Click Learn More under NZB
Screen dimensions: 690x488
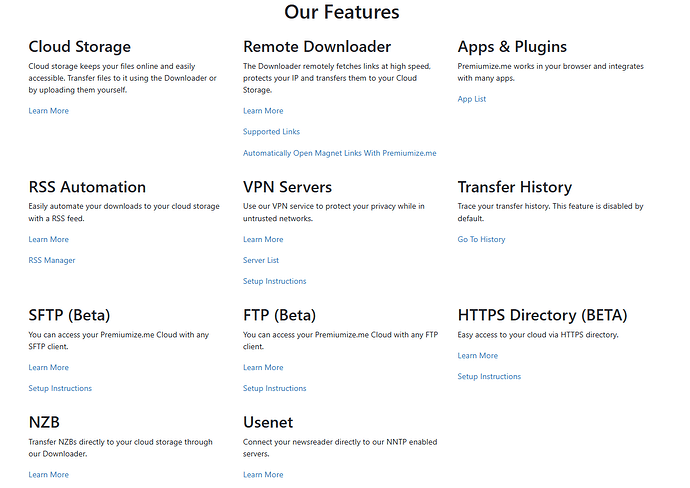click(48, 475)
